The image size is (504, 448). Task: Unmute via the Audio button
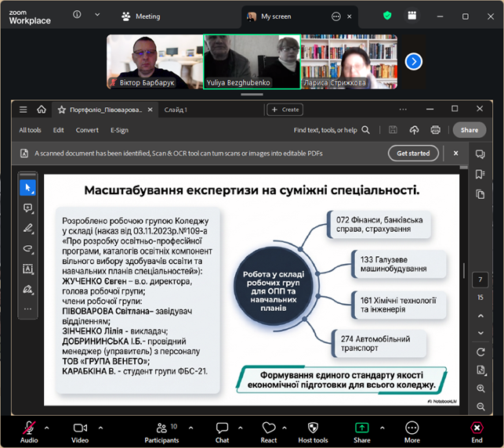click(29, 432)
